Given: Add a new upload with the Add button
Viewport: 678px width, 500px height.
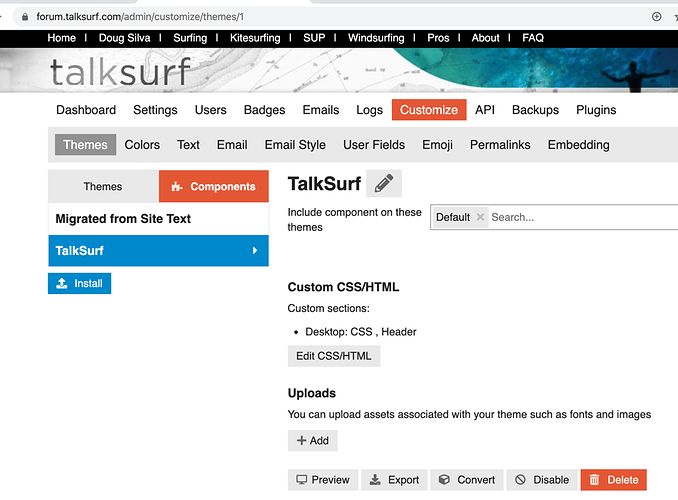Looking at the screenshot, I should (x=313, y=440).
